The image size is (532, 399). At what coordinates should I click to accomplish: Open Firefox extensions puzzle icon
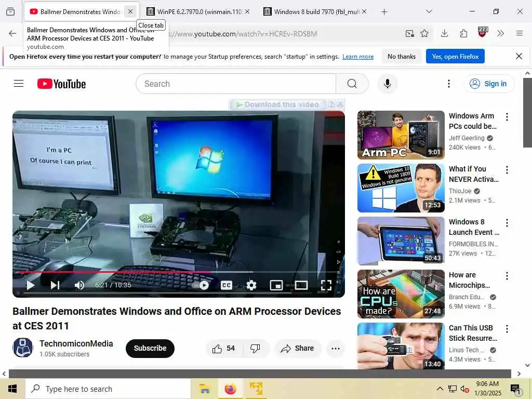(x=463, y=33)
